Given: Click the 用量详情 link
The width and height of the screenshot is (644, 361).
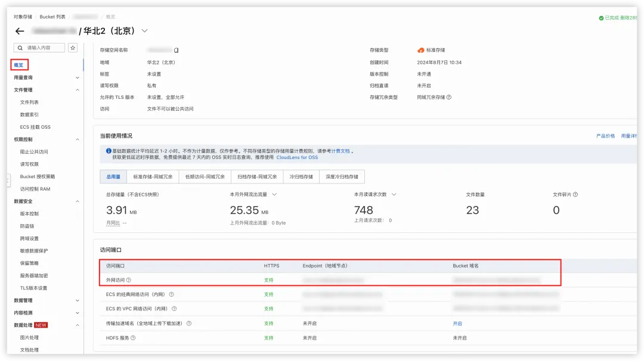Looking at the screenshot, I should (x=629, y=136).
